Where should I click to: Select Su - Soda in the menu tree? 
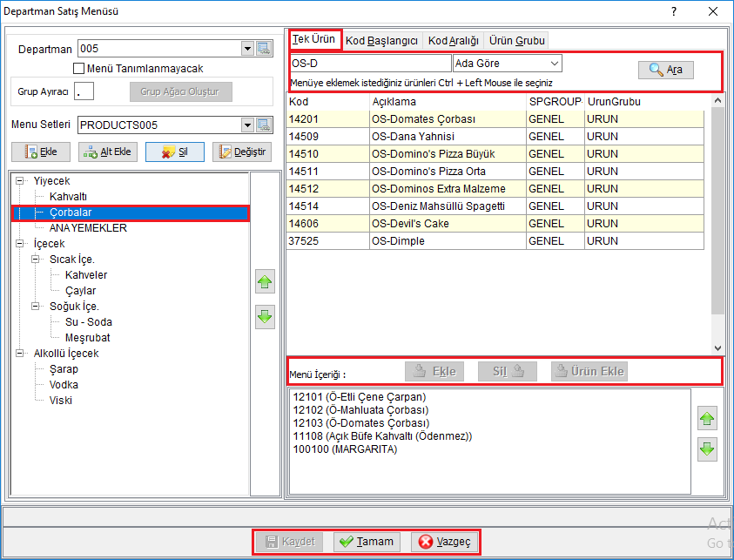pos(89,322)
